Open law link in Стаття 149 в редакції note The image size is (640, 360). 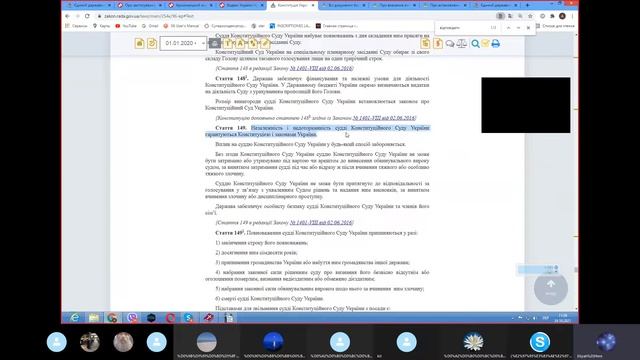(321, 222)
